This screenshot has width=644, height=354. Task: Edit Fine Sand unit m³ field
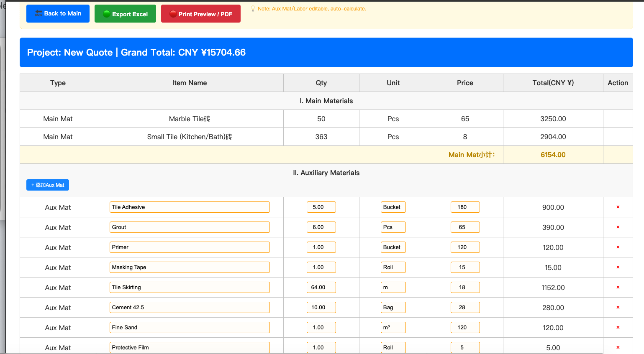pos(393,328)
